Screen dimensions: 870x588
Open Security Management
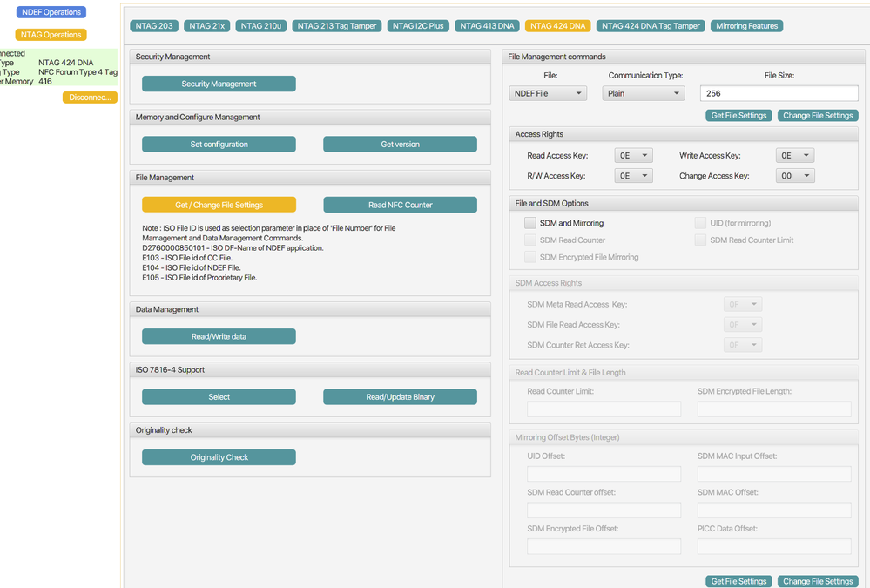tap(219, 84)
